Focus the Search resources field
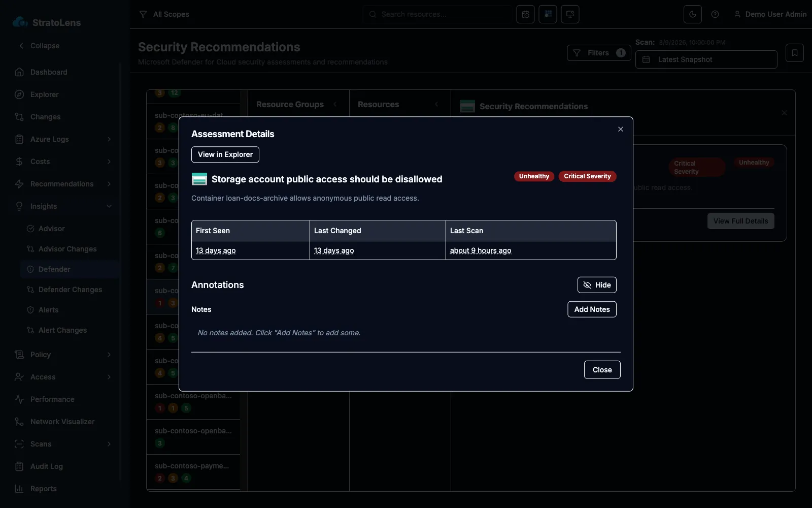 tap(437, 14)
